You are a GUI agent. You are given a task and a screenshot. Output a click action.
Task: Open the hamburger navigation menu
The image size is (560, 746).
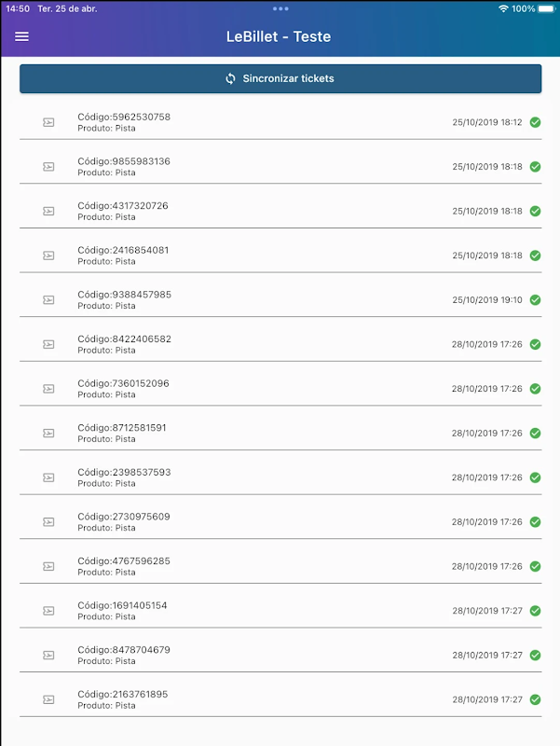[x=22, y=36]
